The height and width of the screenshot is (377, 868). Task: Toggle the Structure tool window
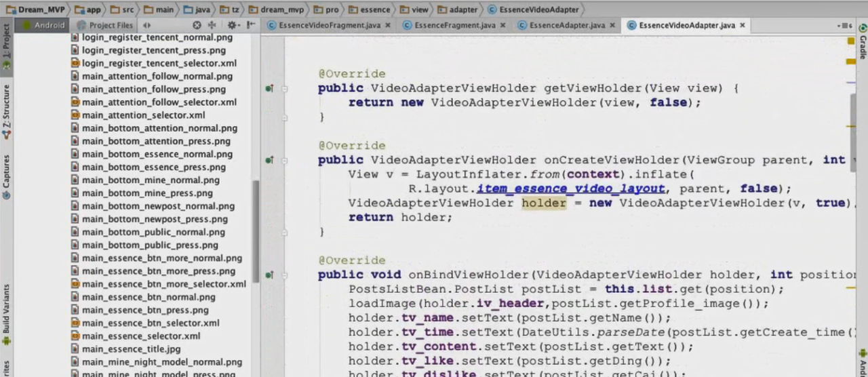tap(6, 110)
